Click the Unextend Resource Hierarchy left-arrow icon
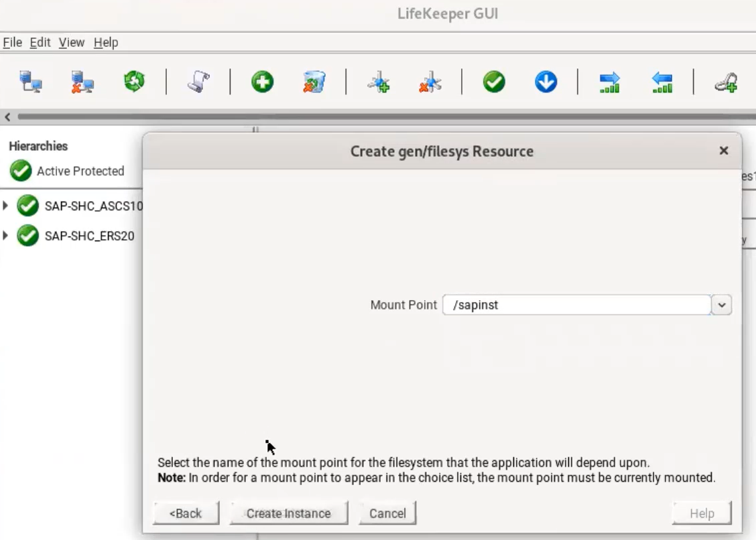The width and height of the screenshot is (756, 540). [662, 82]
